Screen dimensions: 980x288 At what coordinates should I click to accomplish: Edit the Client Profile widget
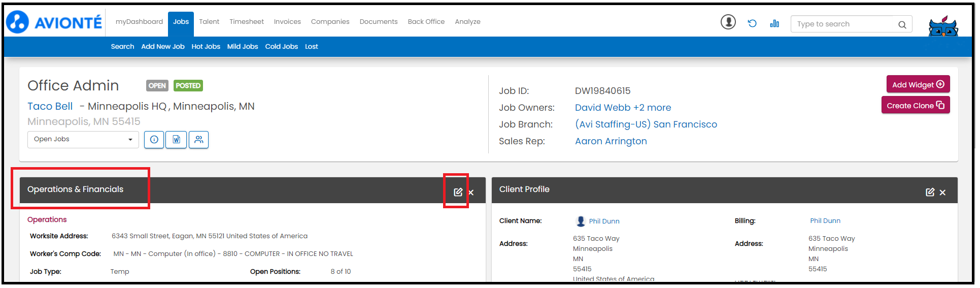click(x=930, y=192)
